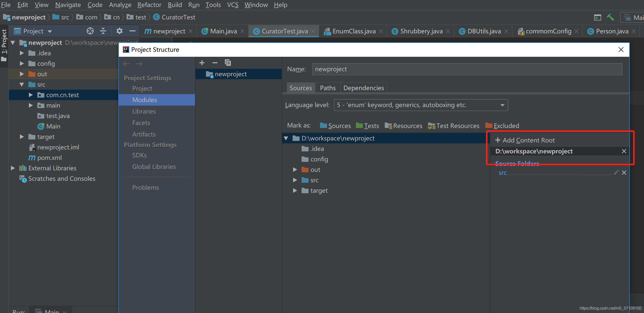The width and height of the screenshot is (644, 313).
Task: Click the Project panel gear settings icon
Action: (x=119, y=31)
